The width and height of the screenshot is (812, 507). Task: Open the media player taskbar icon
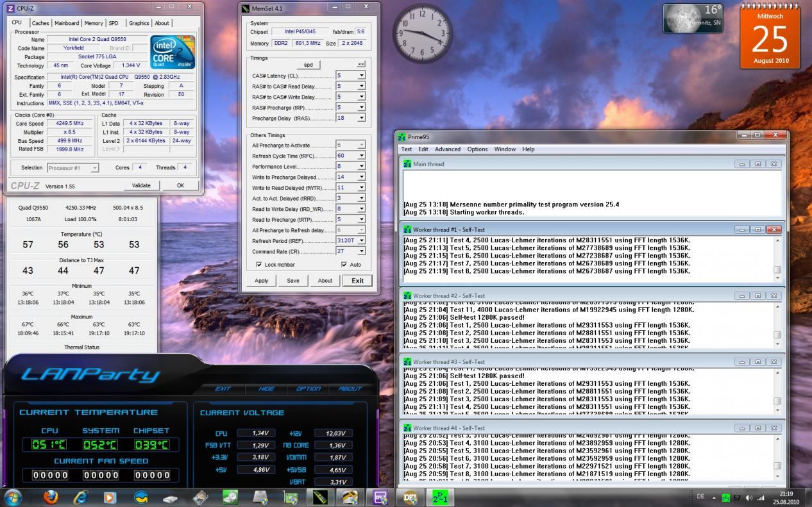[110, 497]
